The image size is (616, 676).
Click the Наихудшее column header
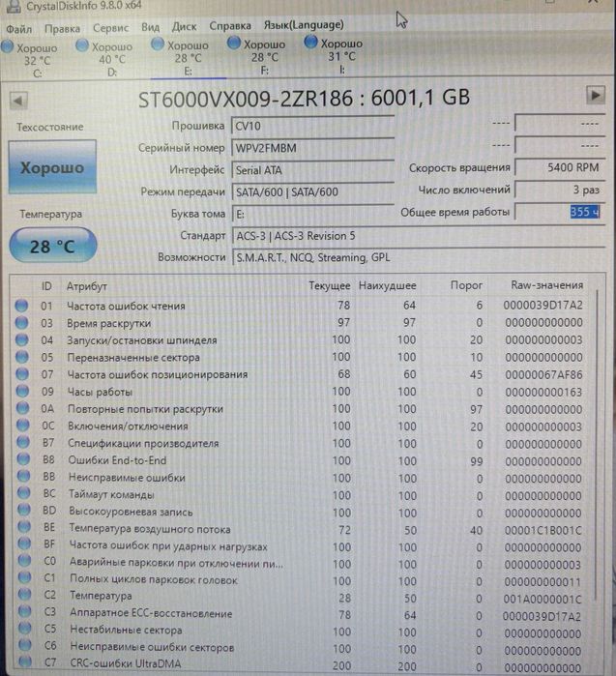(x=387, y=285)
